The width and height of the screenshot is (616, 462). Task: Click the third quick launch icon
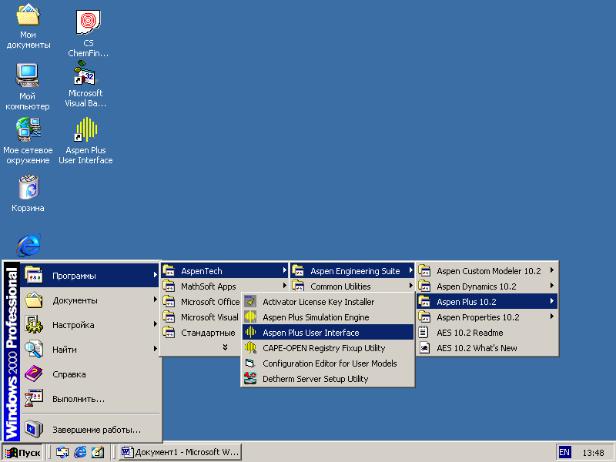coord(97,452)
